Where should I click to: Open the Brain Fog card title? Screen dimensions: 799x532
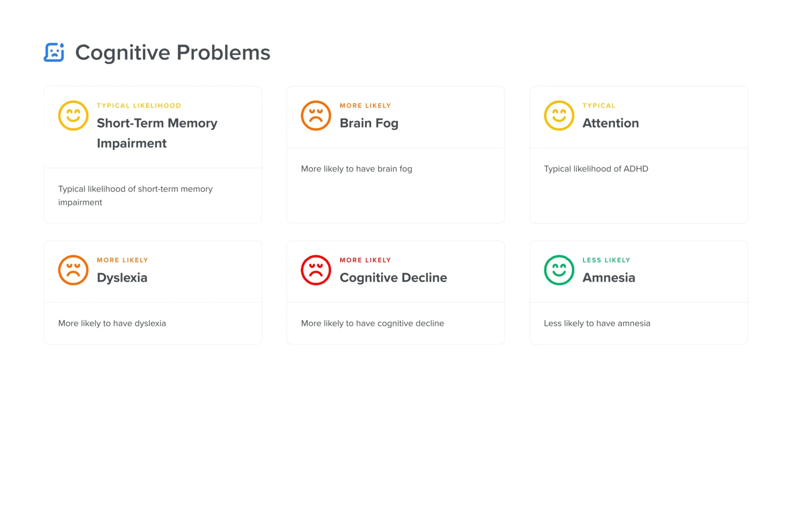(369, 123)
